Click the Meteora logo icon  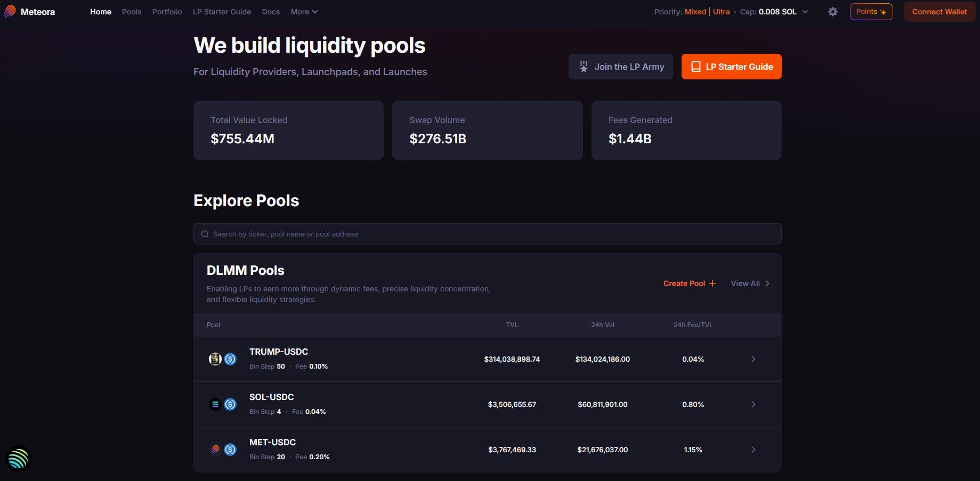click(9, 11)
